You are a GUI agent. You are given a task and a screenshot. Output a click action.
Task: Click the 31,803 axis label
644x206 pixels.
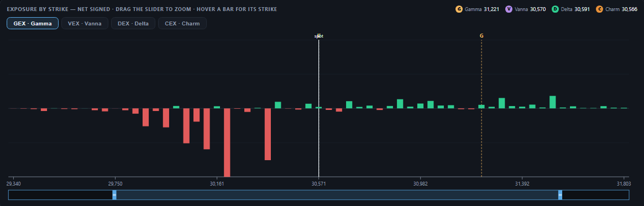[624, 183]
